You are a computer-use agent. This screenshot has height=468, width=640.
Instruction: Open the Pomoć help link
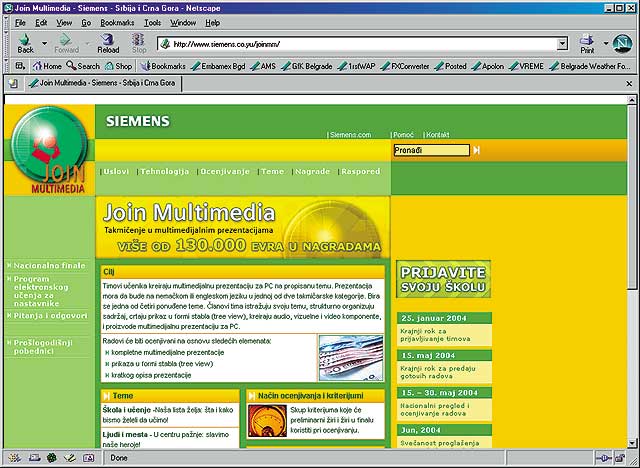tap(403, 135)
